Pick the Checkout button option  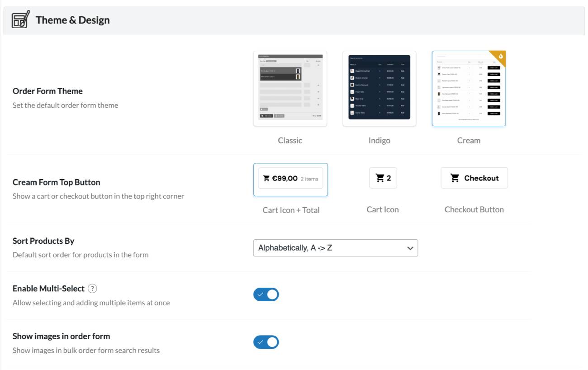(474, 178)
